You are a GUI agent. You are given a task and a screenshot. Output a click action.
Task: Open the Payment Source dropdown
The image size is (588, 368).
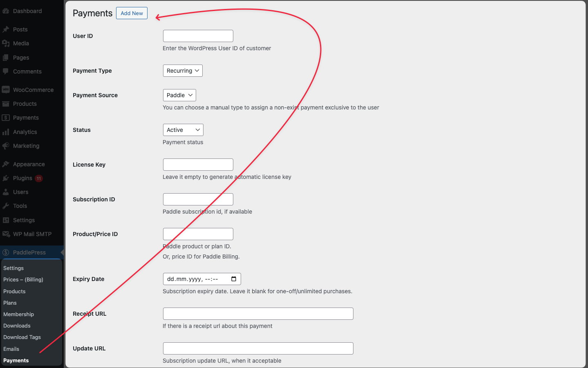(x=179, y=95)
